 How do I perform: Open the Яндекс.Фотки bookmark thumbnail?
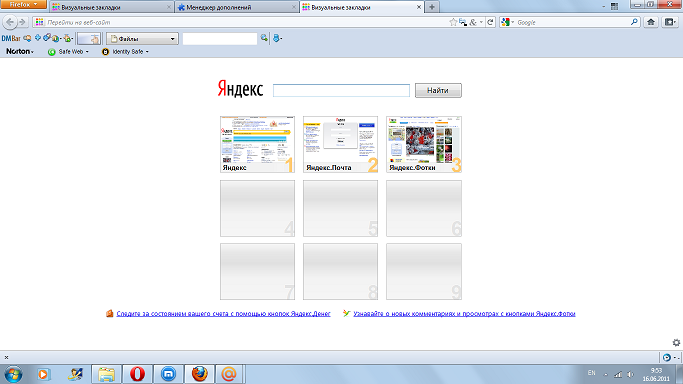coord(424,144)
